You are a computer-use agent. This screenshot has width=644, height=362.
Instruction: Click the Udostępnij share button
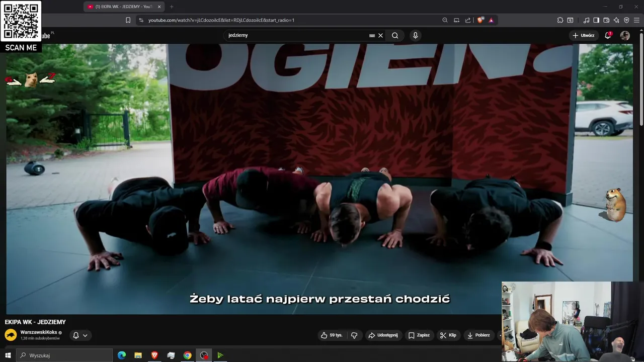tap(383, 335)
